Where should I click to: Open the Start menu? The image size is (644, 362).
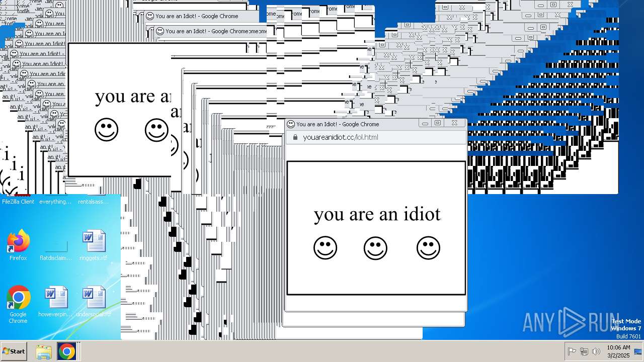click(x=14, y=351)
